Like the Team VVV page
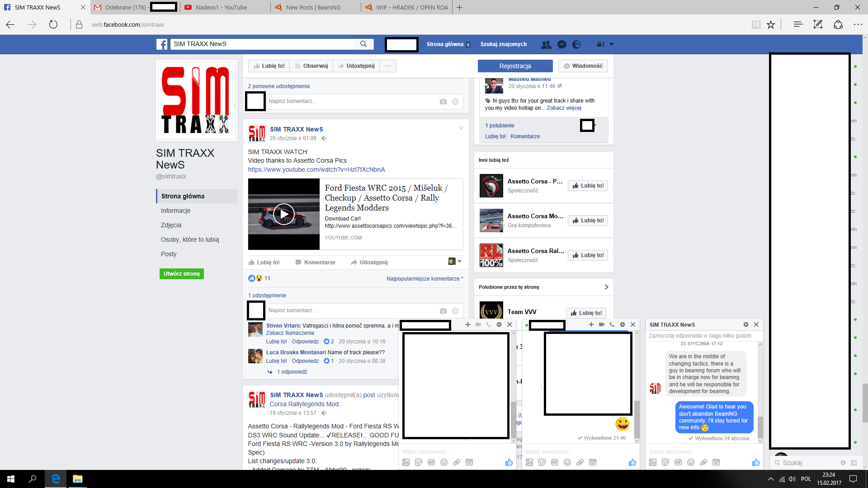This screenshot has height=488, width=868. coord(586,313)
